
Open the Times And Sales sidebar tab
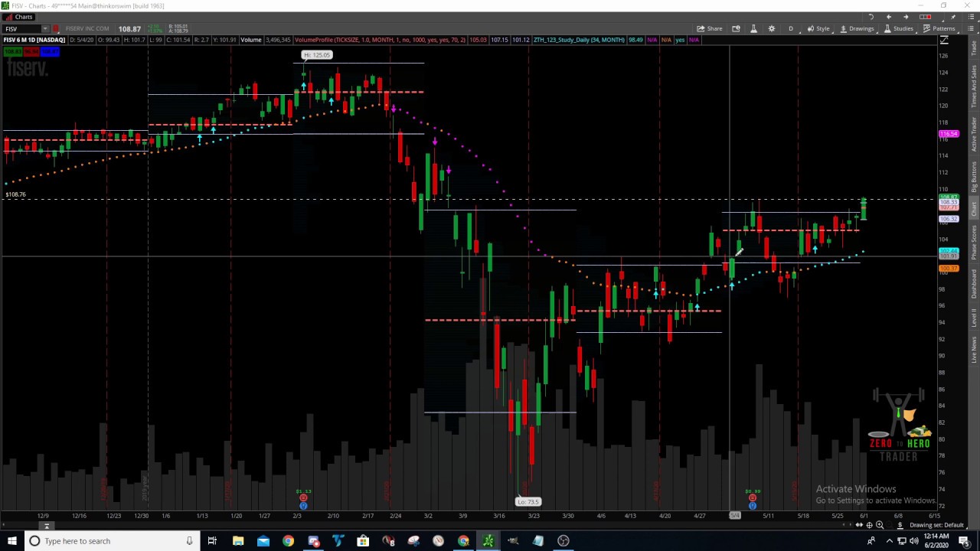(x=974, y=86)
